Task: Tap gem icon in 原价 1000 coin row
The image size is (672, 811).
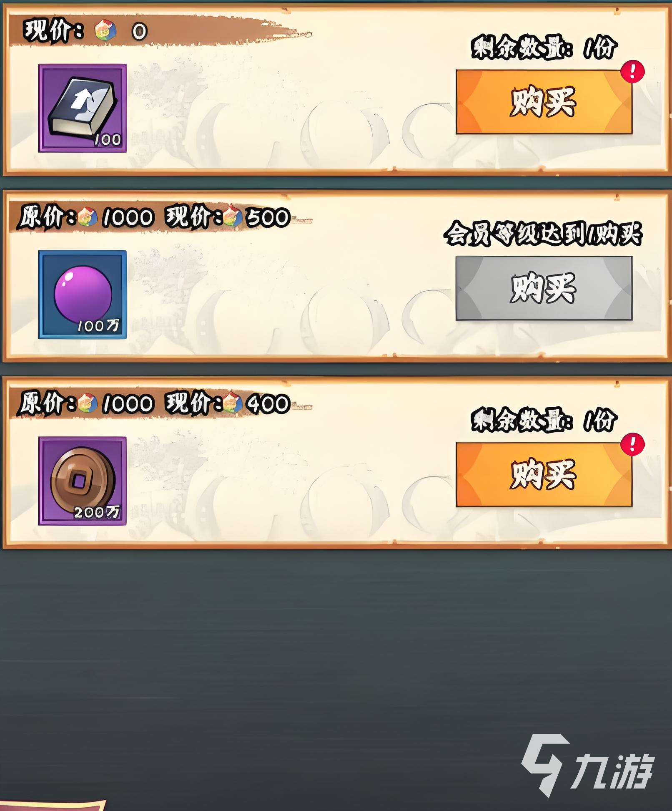Action: tap(88, 403)
